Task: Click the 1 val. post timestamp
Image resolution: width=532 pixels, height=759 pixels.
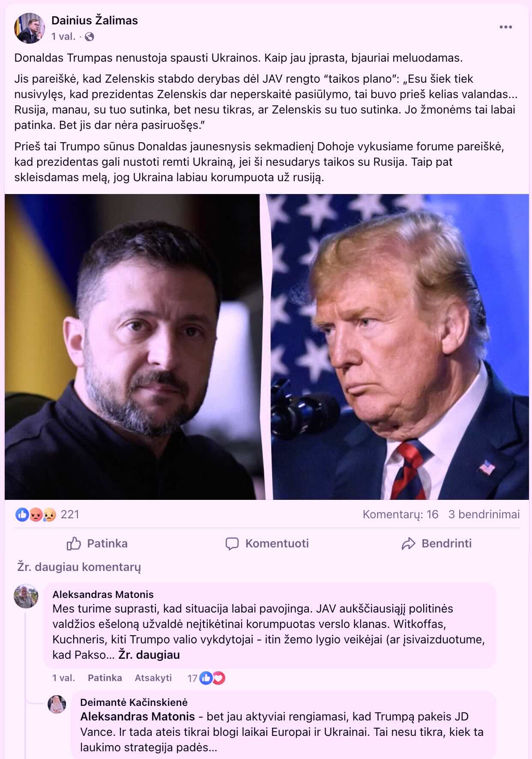Action: pos(63,37)
